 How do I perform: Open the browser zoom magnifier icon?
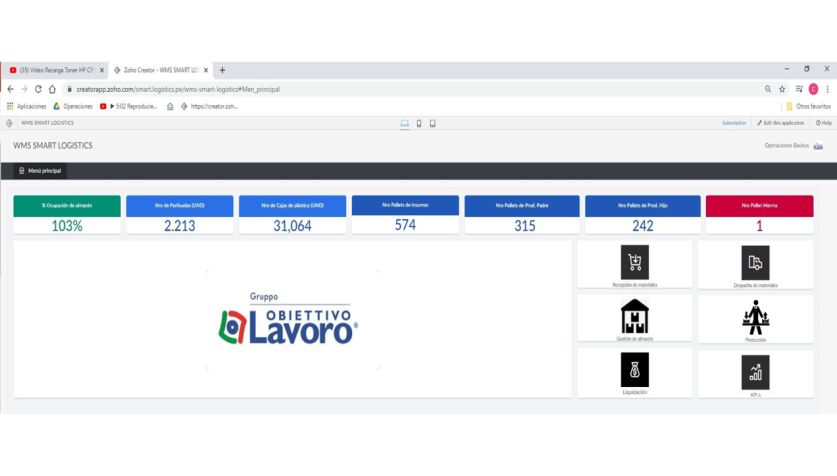click(x=768, y=89)
